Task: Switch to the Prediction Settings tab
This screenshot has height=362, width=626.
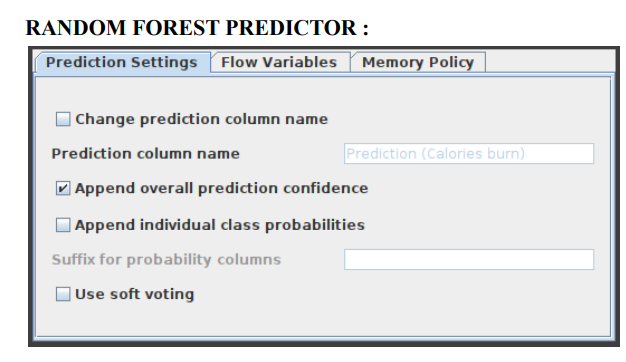Action: coord(123,62)
